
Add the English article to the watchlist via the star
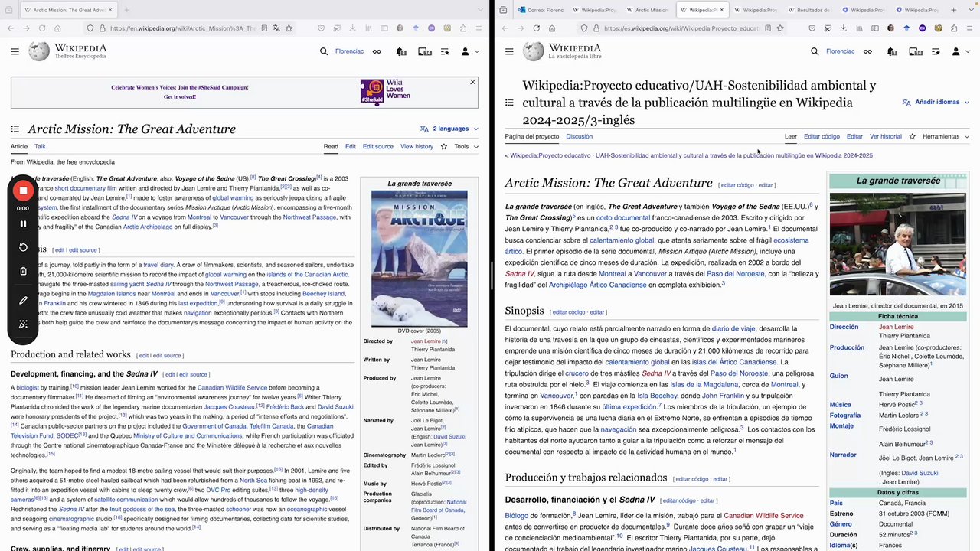coord(443,146)
